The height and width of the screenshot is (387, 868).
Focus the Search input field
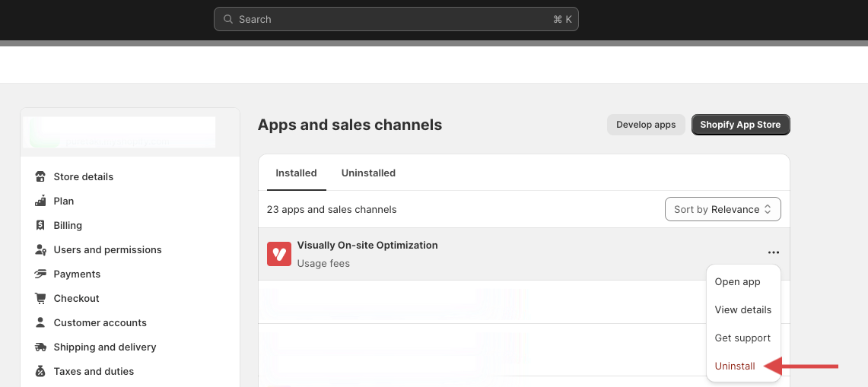pos(396,19)
